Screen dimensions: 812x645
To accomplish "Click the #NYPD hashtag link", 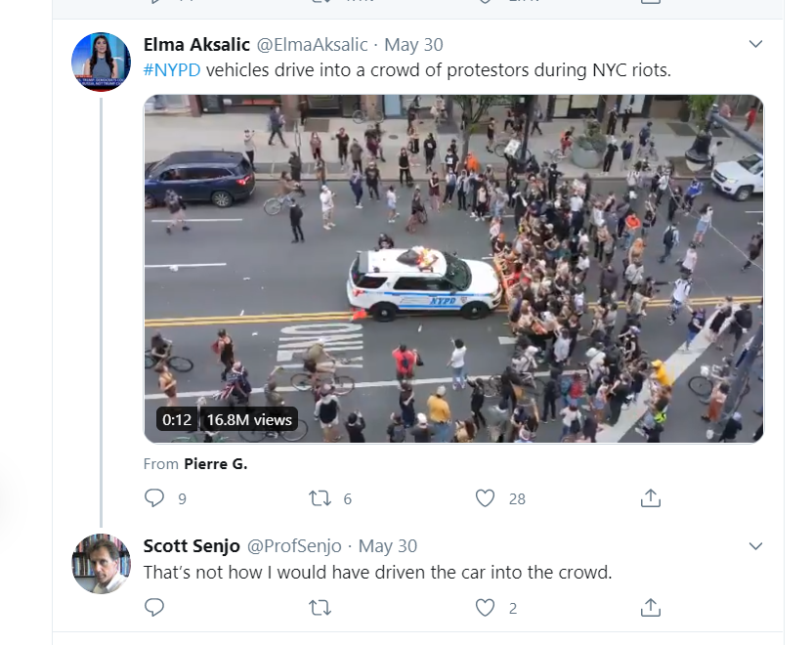I will click(171, 70).
